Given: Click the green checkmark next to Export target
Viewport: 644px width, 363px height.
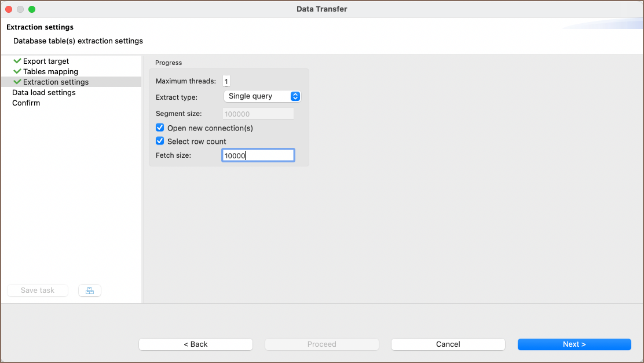Looking at the screenshot, I should click(x=17, y=61).
